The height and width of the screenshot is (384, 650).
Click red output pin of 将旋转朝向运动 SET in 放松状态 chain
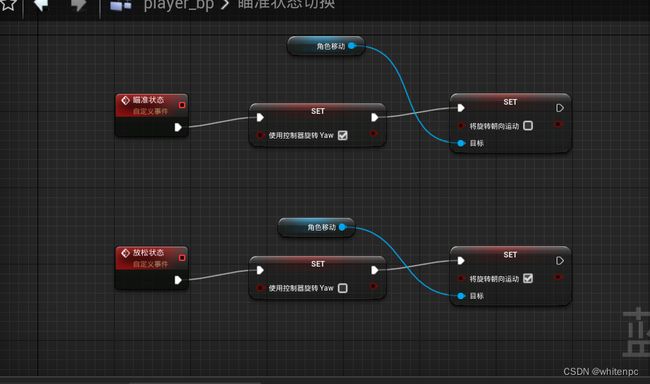pyautogui.click(x=558, y=277)
